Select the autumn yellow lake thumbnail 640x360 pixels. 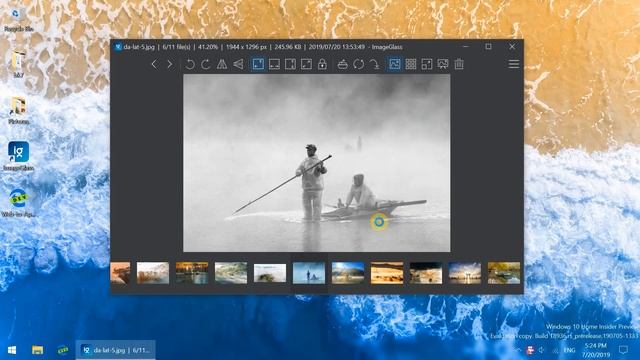coord(504,273)
